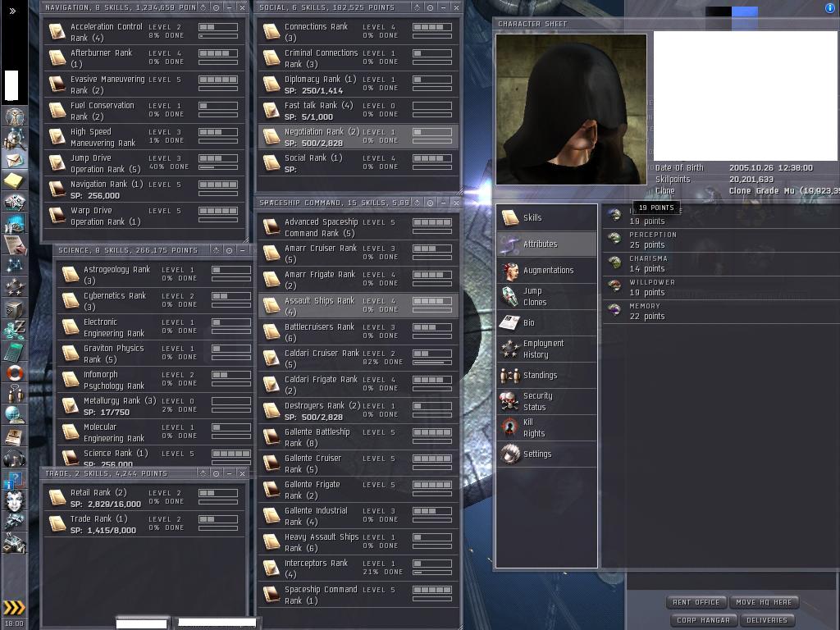Open the EVE mail envelope icon
The width and height of the screenshot is (840, 630).
point(15,160)
